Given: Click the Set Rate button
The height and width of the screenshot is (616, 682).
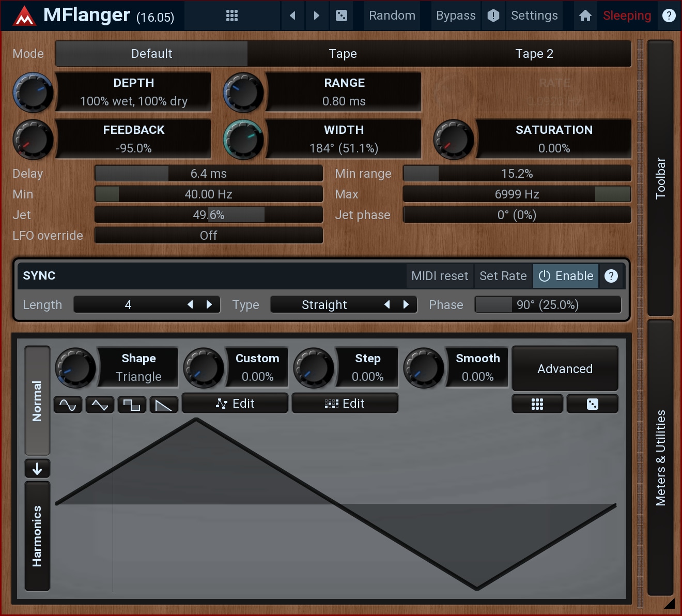Looking at the screenshot, I should pos(503,276).
